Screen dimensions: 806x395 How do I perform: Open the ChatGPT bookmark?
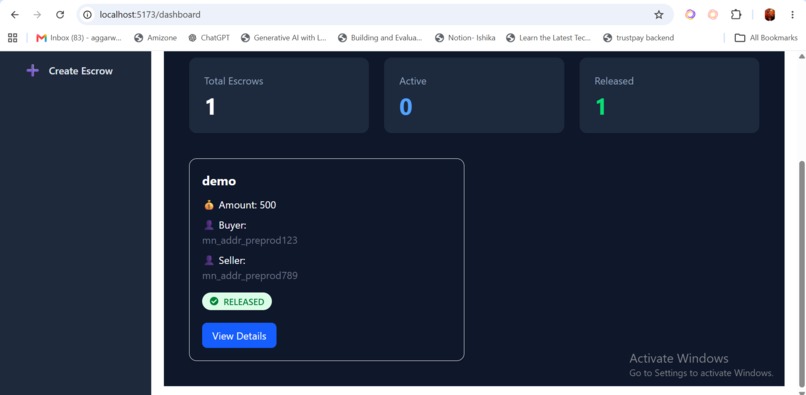point(209,38)
